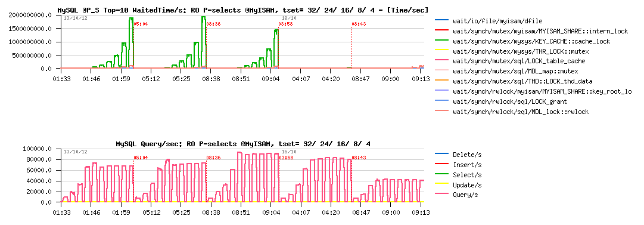Image resolution: width=644 pixels, height=225 pixels.
Task: Click the 2000000000.0 y-axis value
Action: click(x=30, y=16)
